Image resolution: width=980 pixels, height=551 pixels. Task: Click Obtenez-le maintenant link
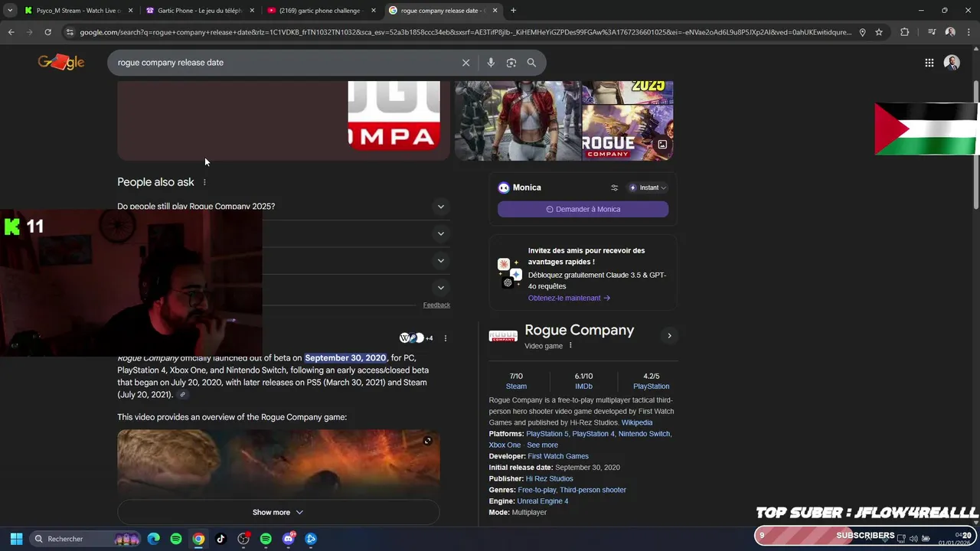[x=569, y=298]
